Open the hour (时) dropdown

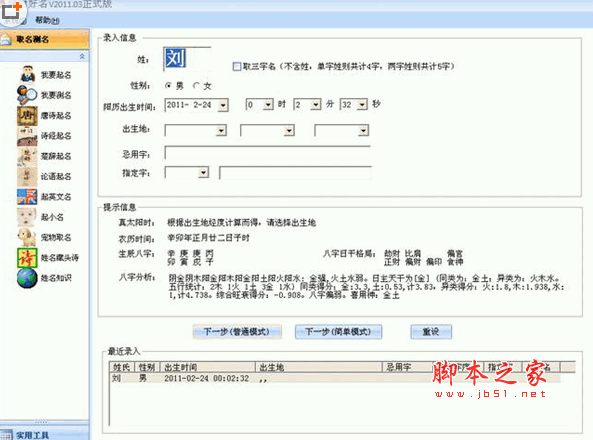pos(268,104)
